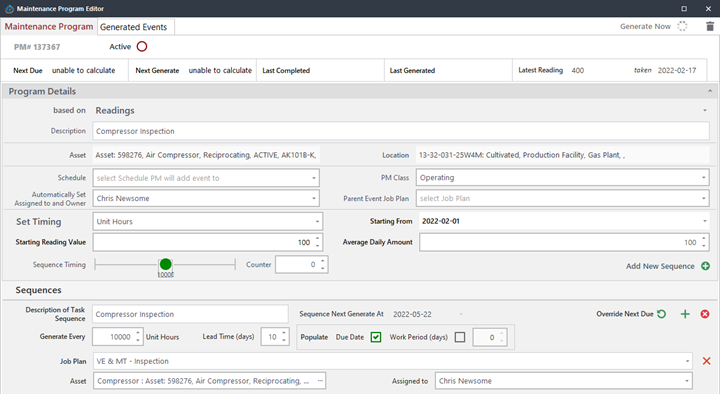Decrease the Average Daily Amount stepper

pos(703,246)
